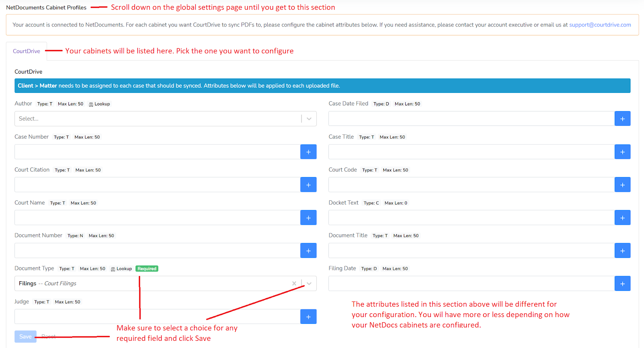The width and height of the screenshot is (644, 348).
Task: Click the plus button for Court Citation
Action: [308, 185]
